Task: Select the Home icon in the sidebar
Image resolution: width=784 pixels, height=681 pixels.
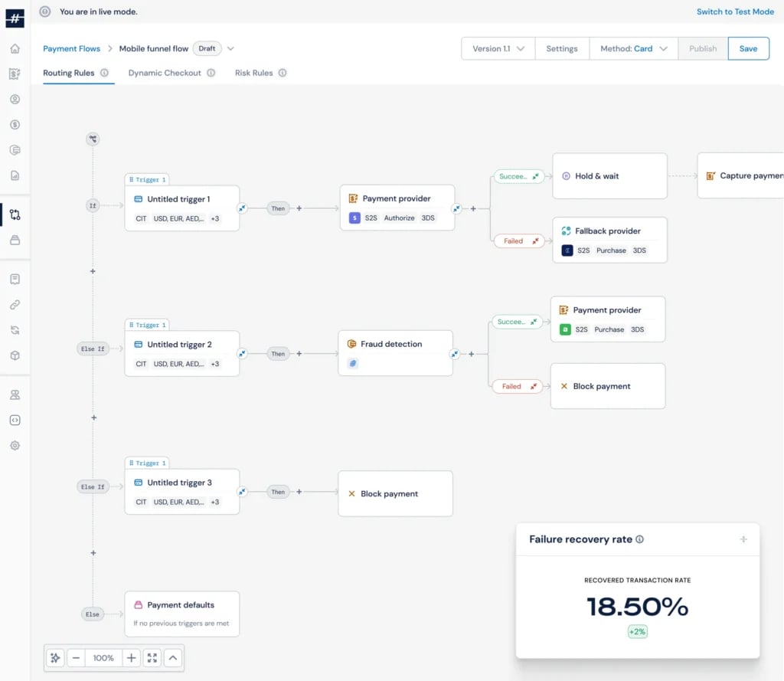Action: click(15, 47)
